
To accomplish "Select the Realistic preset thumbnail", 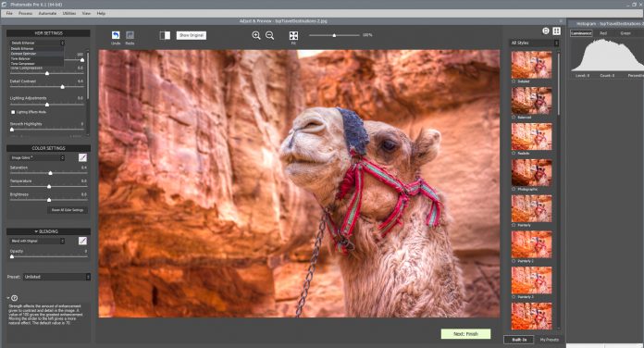I will (x=531, y=136).
